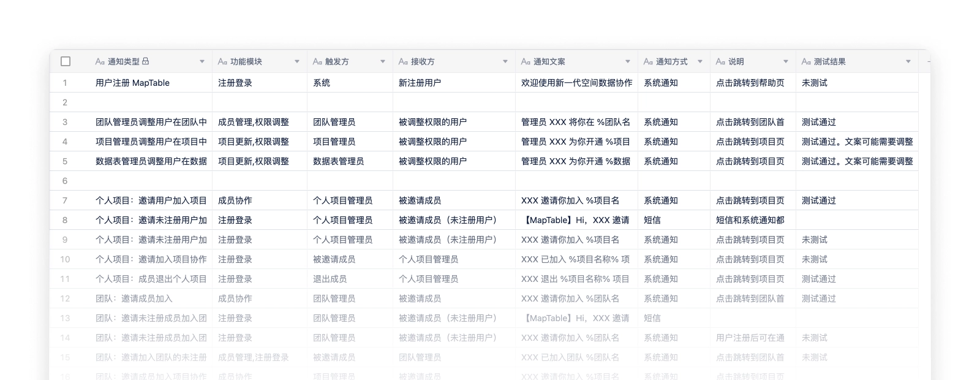This screenshot has width=980, height=380.
Task: Open the 接收方 column dropdown arrow
Action: point(505,62)
